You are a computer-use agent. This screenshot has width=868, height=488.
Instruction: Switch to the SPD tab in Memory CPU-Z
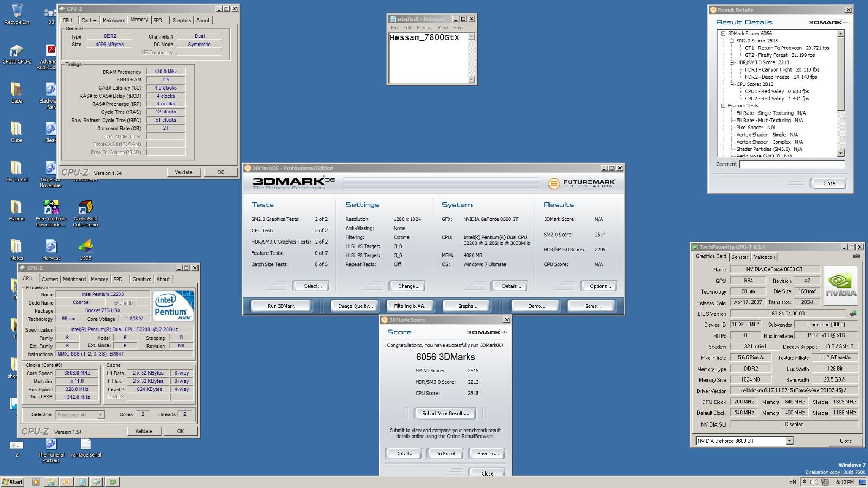[x=158, y=21]
